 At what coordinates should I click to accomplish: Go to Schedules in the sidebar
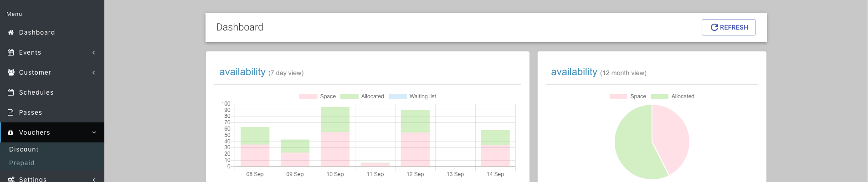click(36, 92)
